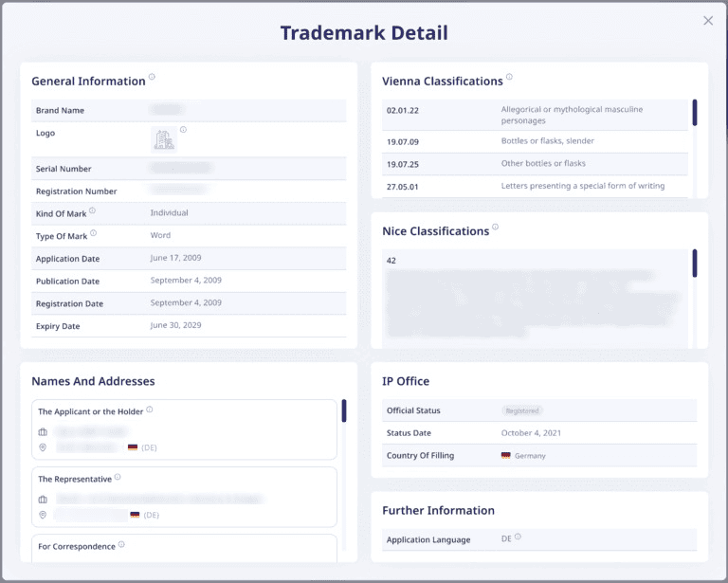Select Vienna code 27.05.01

point(403,187)
